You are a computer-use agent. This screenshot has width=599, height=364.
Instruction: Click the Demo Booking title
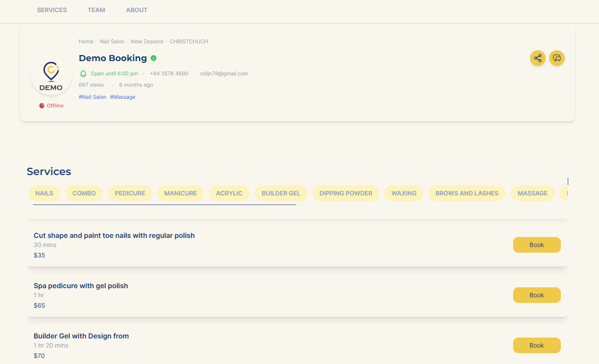tap(113, 58)
